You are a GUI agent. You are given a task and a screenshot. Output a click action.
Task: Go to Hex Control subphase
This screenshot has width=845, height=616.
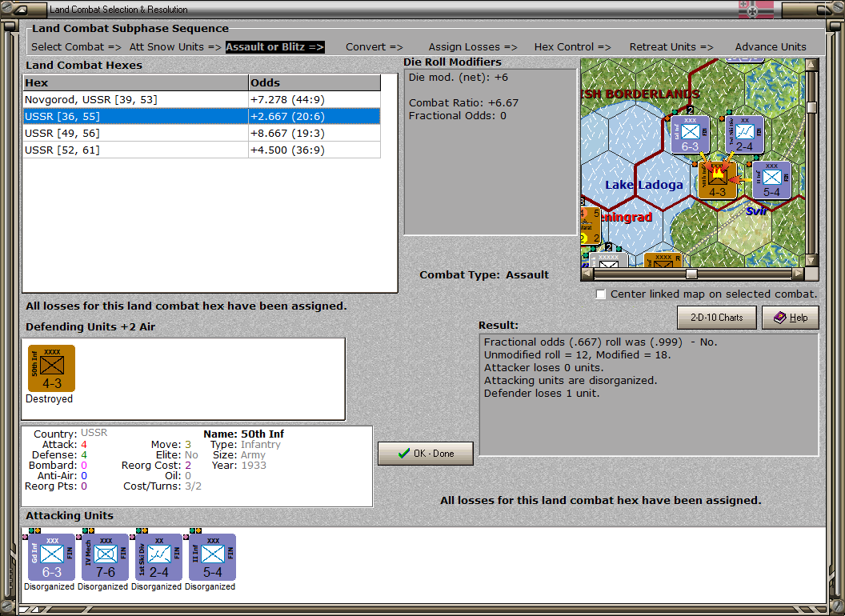click(x=572, y=47)
